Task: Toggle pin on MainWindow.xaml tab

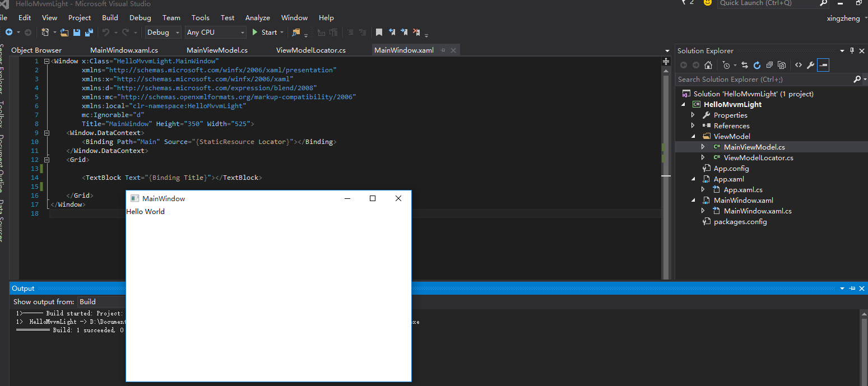Action: coord(443,50)
